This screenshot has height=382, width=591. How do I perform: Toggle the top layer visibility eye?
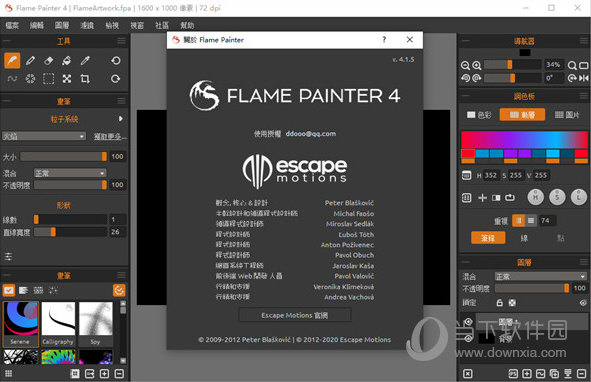click(468, 322)
